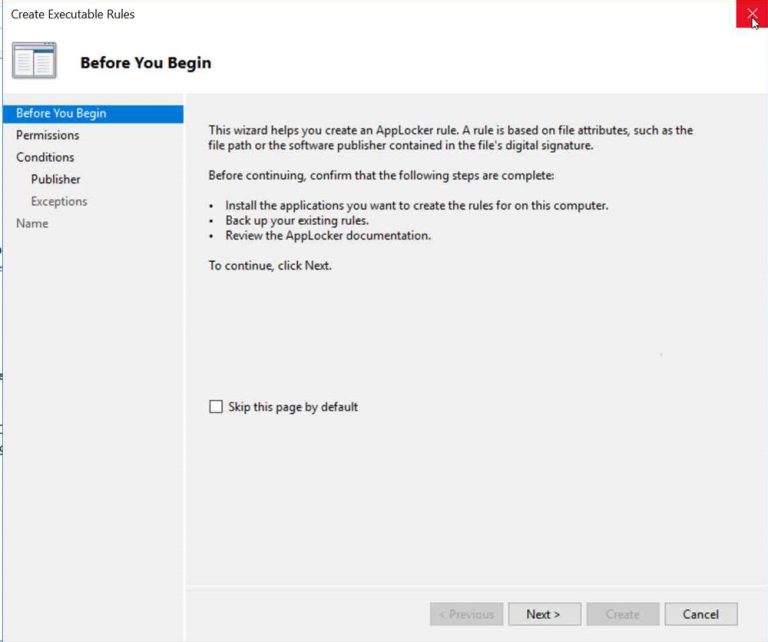Select Before You Begin step in sidebar
Screen dimensions: 768x642
[x=61, y=113]
